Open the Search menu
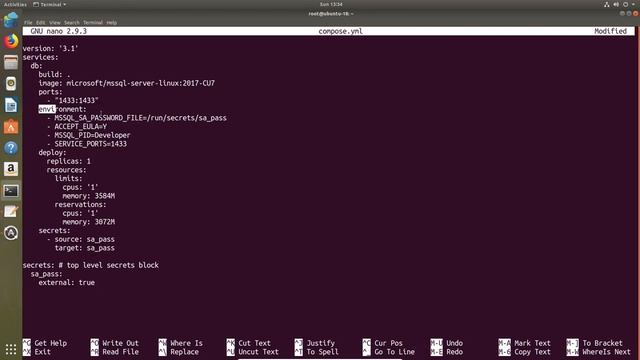640x360 pixels. 71,22
